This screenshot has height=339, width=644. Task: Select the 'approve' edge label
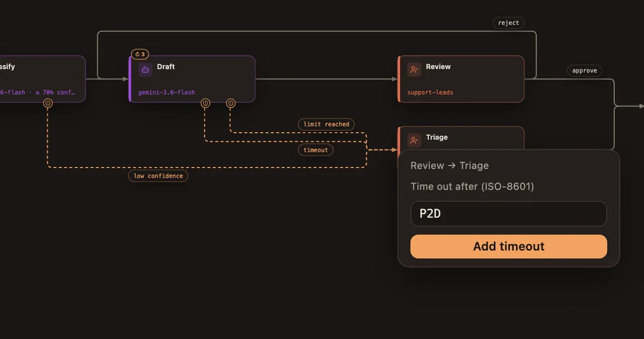[584, 71]
